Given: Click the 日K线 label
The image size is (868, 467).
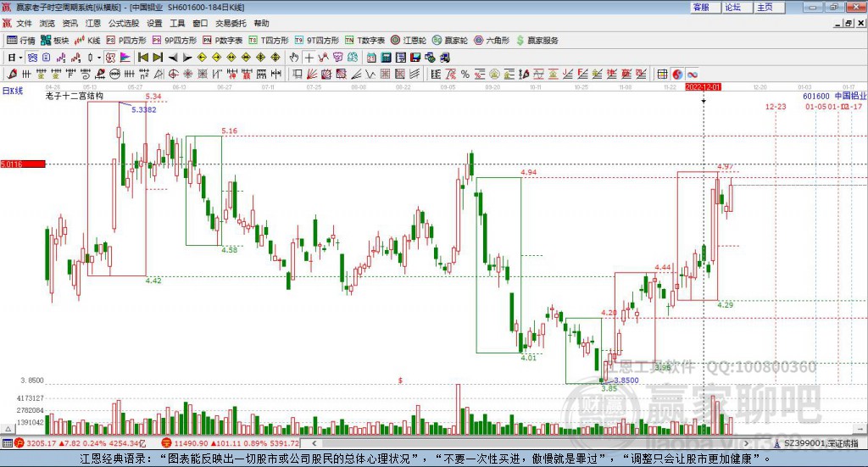Looking at the screenshot, I should tap(12, 91).
